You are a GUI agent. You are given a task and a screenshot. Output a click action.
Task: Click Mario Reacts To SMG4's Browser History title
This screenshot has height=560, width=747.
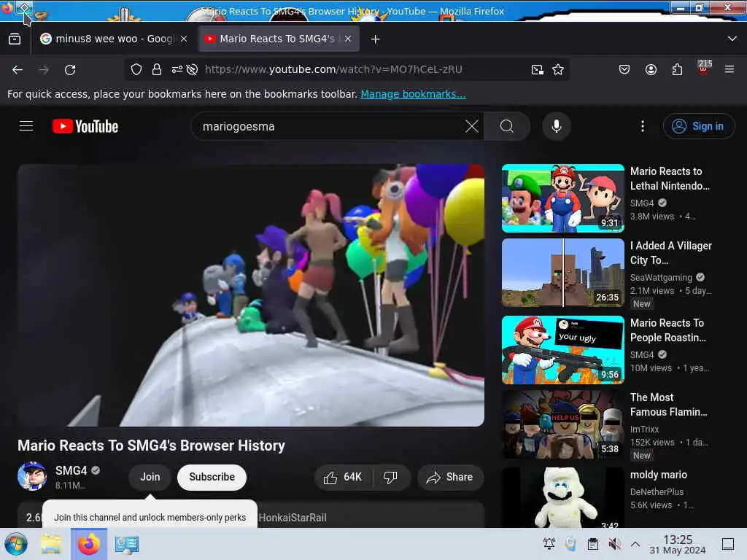click(x=152, y=446)
